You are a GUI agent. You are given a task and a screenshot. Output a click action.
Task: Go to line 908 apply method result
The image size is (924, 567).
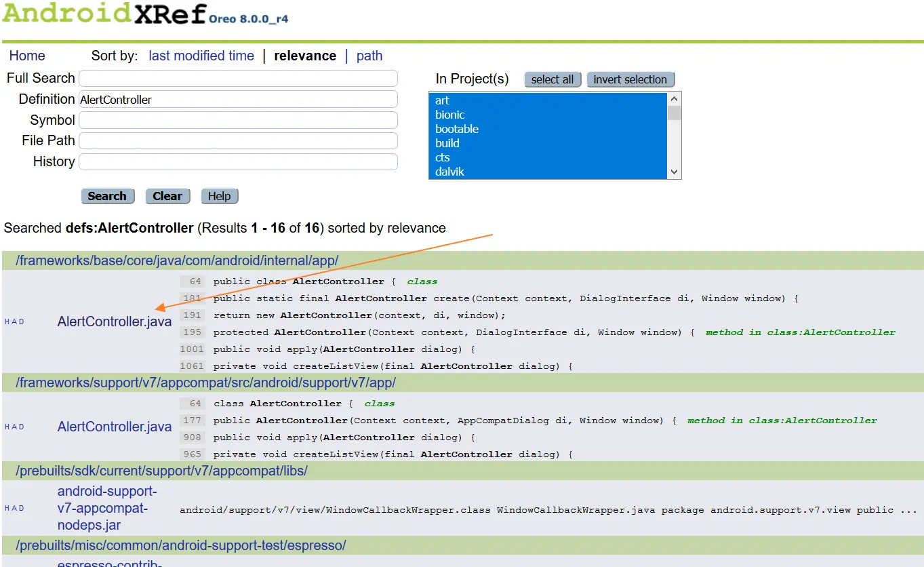(x=327, y=437)
